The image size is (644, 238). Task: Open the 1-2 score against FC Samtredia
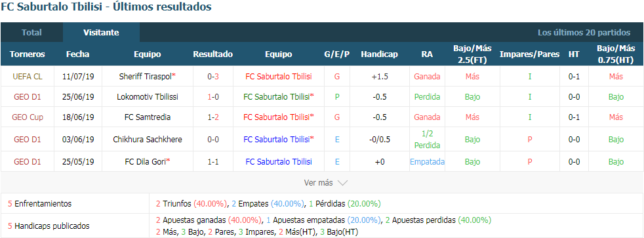[212, 117]
